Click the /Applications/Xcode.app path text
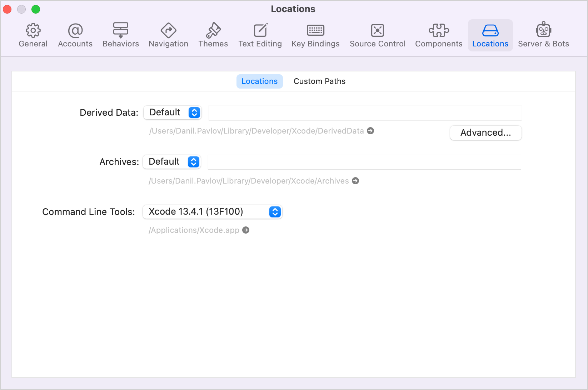 194,230
